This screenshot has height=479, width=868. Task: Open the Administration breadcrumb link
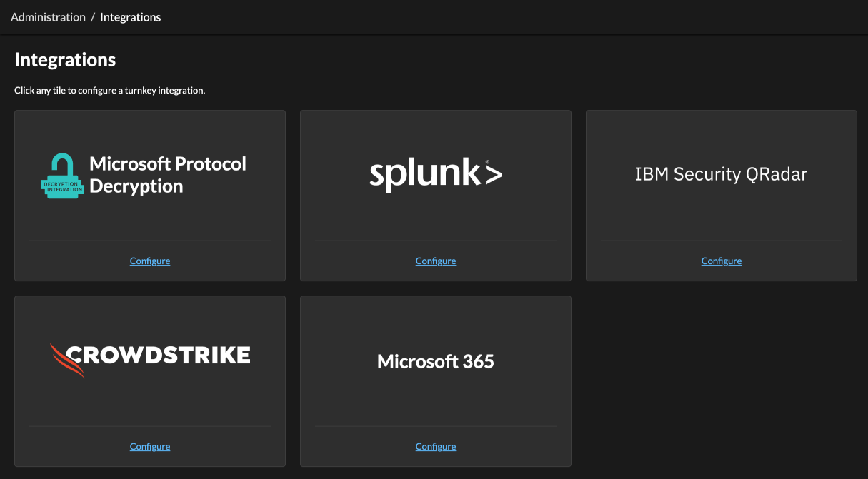click(48, 17)
